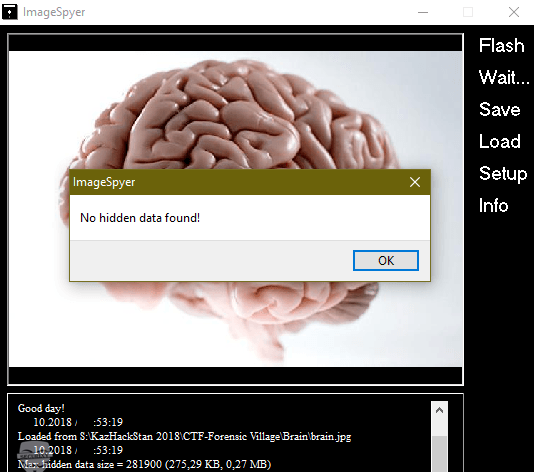Show the Info screen

(x=493, y=205)
